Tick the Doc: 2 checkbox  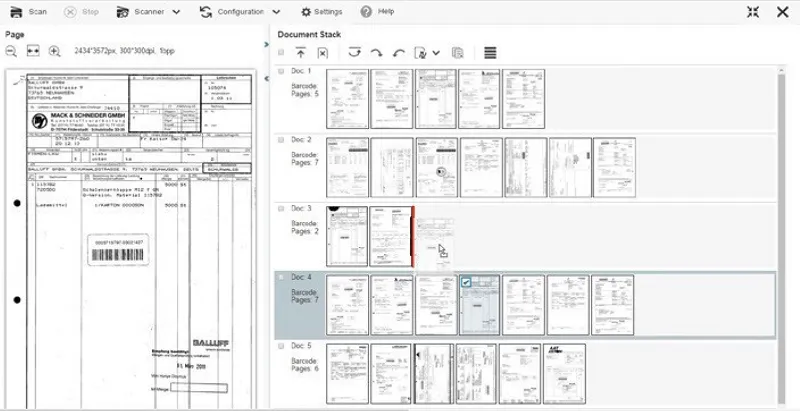[x=281, y=140]
